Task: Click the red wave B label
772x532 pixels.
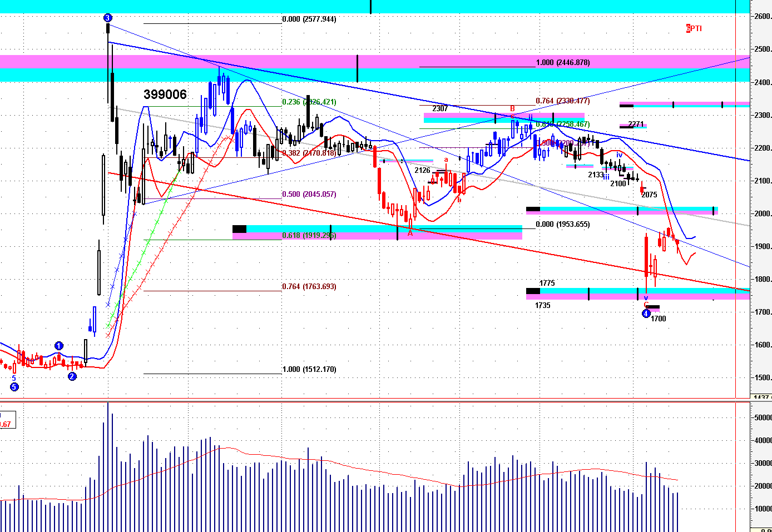Action: coord(512,108)
